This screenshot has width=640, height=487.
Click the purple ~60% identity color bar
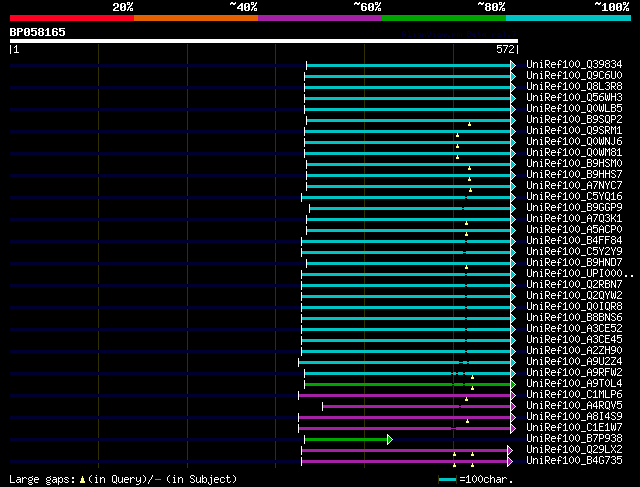319,17
